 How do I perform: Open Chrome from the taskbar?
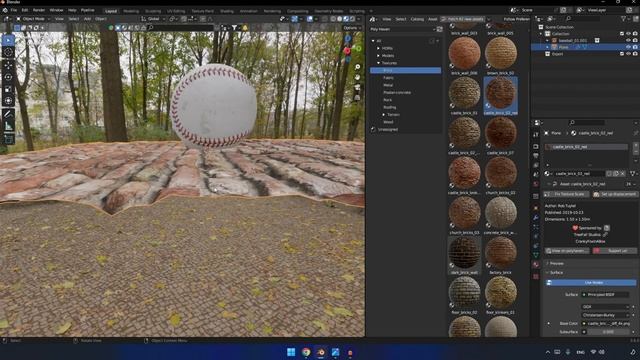(x=306, y=352)
